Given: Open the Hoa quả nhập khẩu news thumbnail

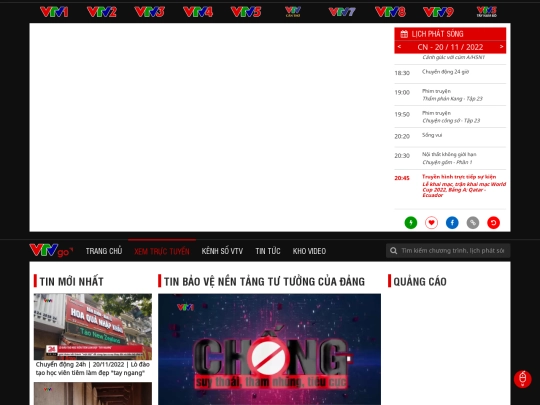Looking at the screenshot, I should (x=93, y=326).
